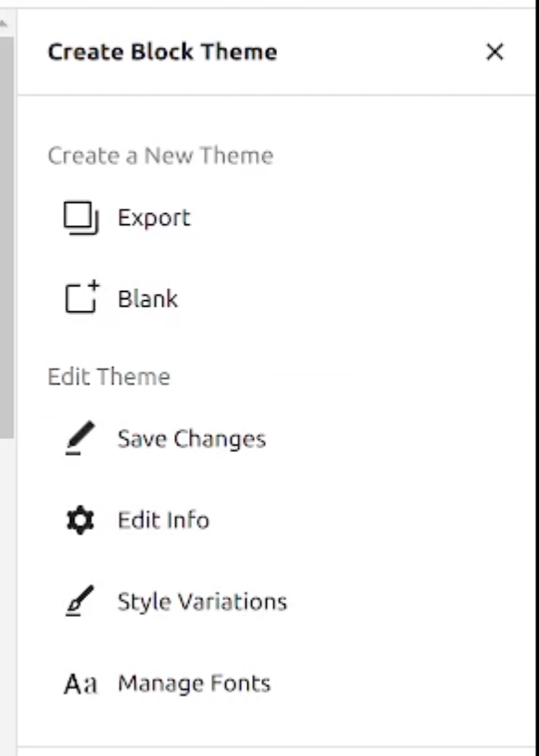The width and height of the screenshot is (539, 756).
Task: Click the Create a New Theme section heading
Action: pos(160,156)
